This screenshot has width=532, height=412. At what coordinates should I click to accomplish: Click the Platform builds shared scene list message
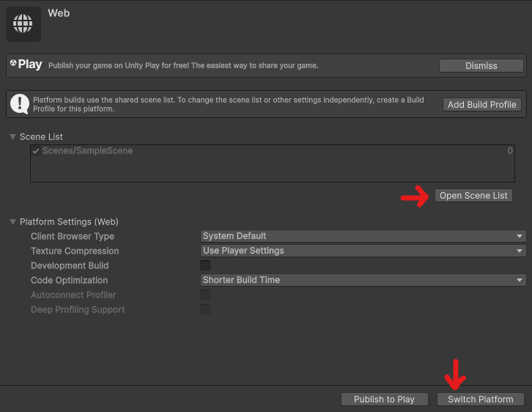click(x=229, y=104)
